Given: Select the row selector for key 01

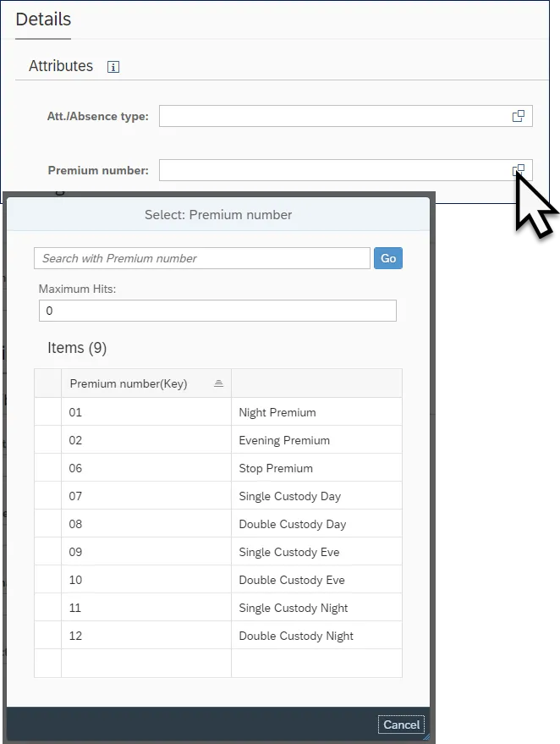Looking at the screenshot, I should tap(48, 412).
